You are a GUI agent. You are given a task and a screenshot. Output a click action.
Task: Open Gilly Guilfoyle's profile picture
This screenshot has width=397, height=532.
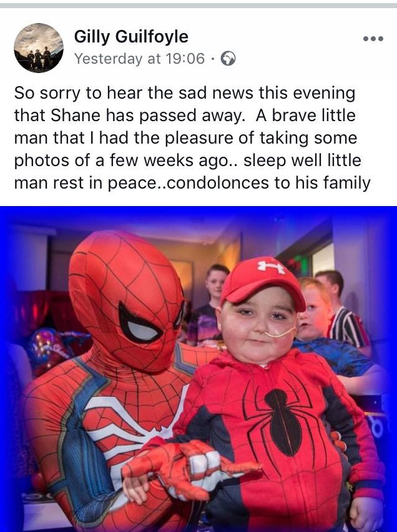coord(39,48)
